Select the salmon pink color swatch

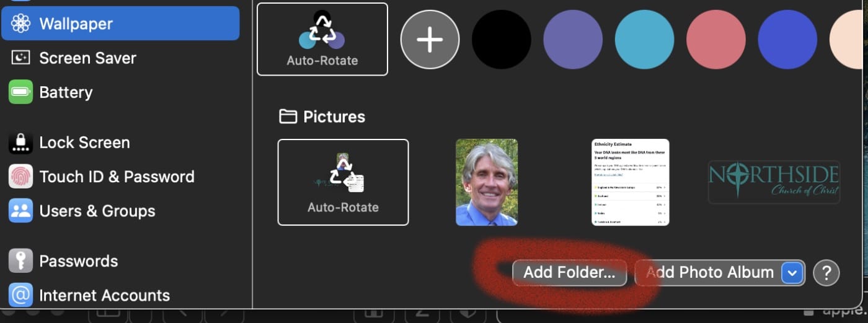point(716,40)
